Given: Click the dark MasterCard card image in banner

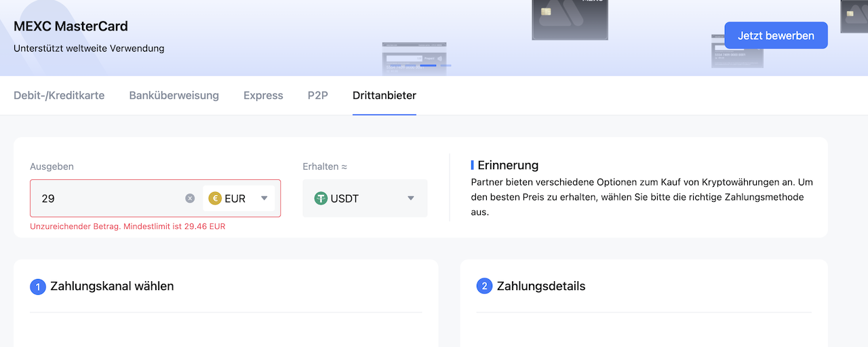Looking at the screenshot, I should [x=571, y=19].
